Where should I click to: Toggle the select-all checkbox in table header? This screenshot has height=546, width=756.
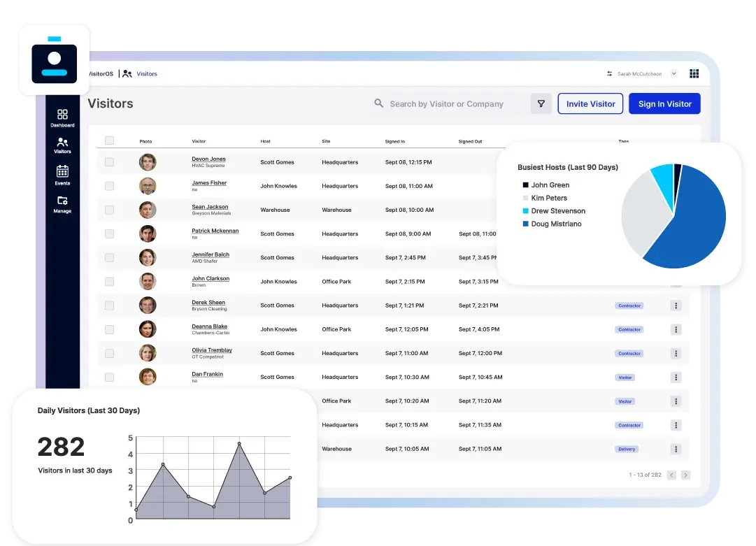(x=109, y=141)
